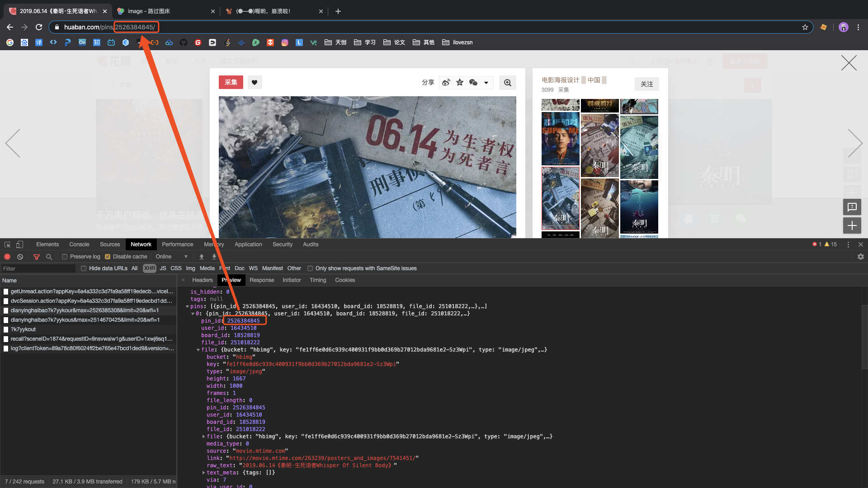Viewport: 868px width, 488px height.
Task: Clear the network log with the clear icon
Action: [x=20, y=257]
